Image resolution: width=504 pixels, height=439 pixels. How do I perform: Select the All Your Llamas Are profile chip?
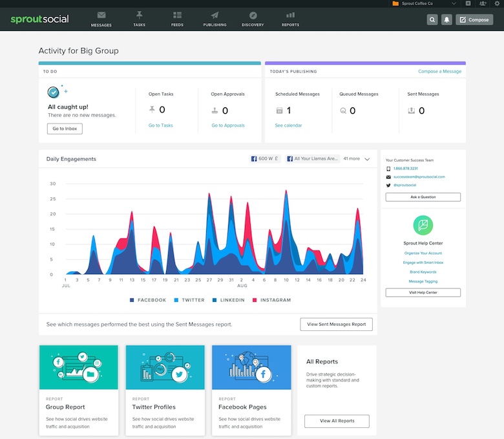(313, 158)
